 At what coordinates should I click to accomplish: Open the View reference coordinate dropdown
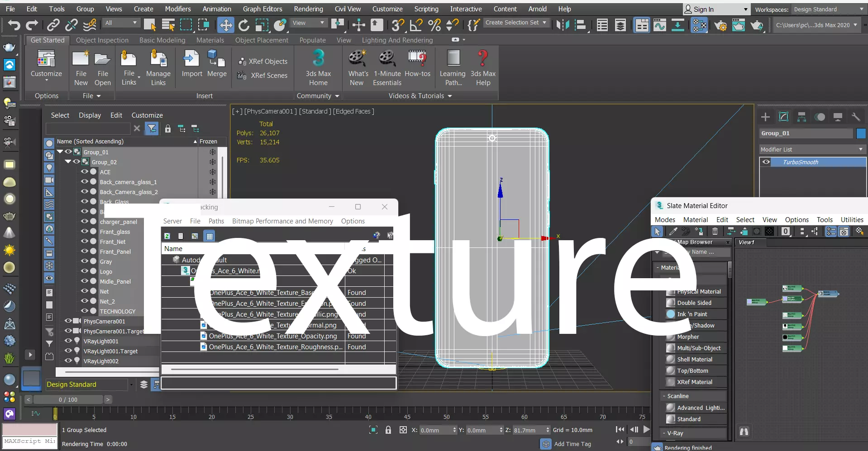tap(309, 23)
